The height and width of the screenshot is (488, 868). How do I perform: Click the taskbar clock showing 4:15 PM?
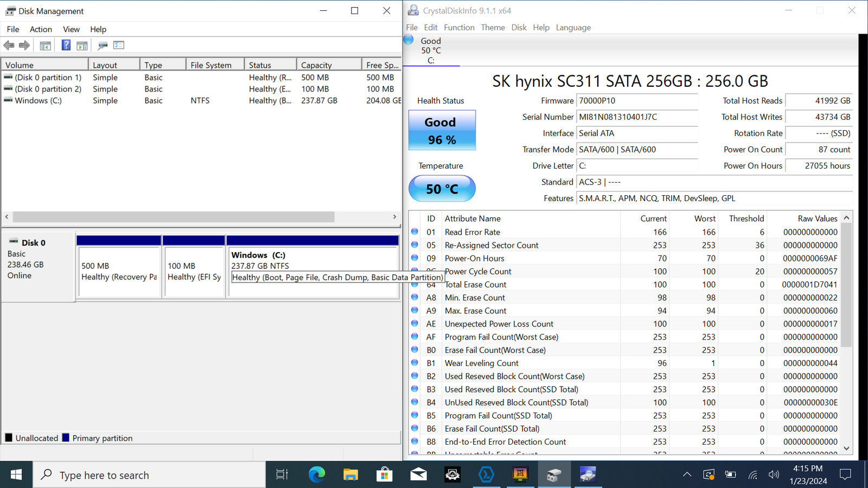pyautogui.click(x=808, y=474)
